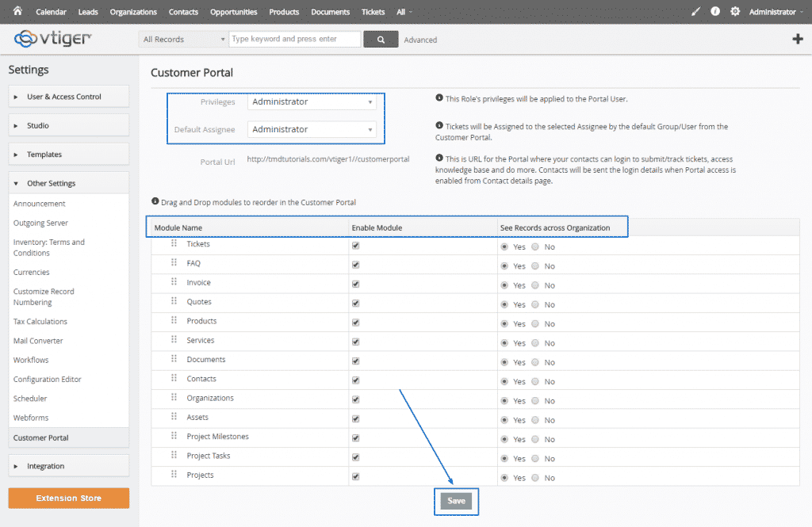
Task: Click the theme brush icon in the top bar
Action: click(x=695, y=11)
